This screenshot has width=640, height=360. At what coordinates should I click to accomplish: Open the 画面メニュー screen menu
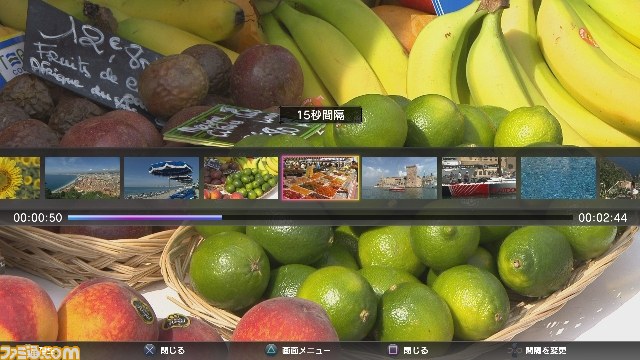(306, 350)
